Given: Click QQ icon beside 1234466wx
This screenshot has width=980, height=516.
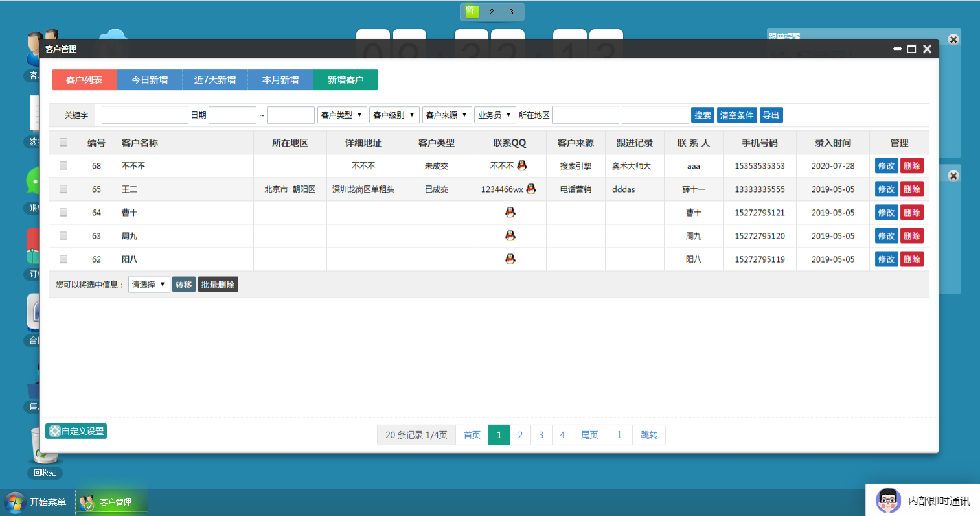Looking at the screenshot, I should [x=531, y=189].
